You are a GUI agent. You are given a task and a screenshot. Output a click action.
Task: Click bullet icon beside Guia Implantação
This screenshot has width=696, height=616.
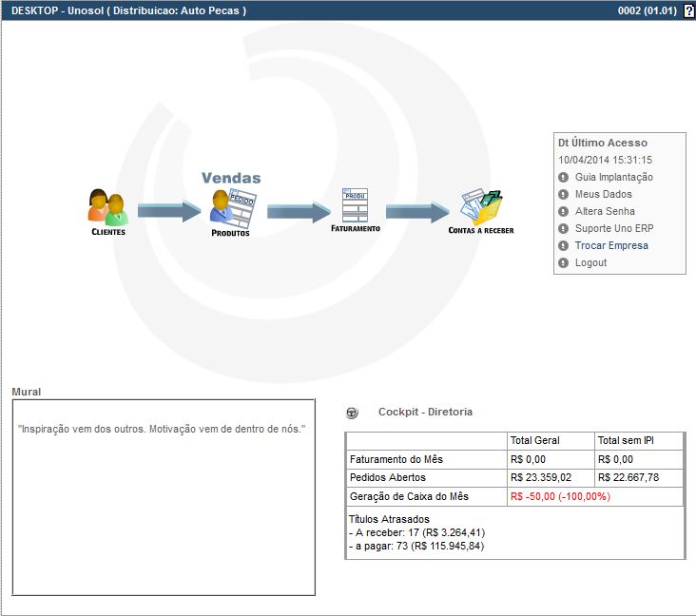(x=563, y=177)
